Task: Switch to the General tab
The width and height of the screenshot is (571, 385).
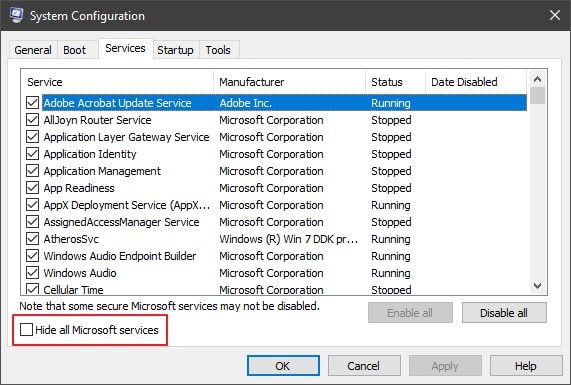Action: [33, 50]
